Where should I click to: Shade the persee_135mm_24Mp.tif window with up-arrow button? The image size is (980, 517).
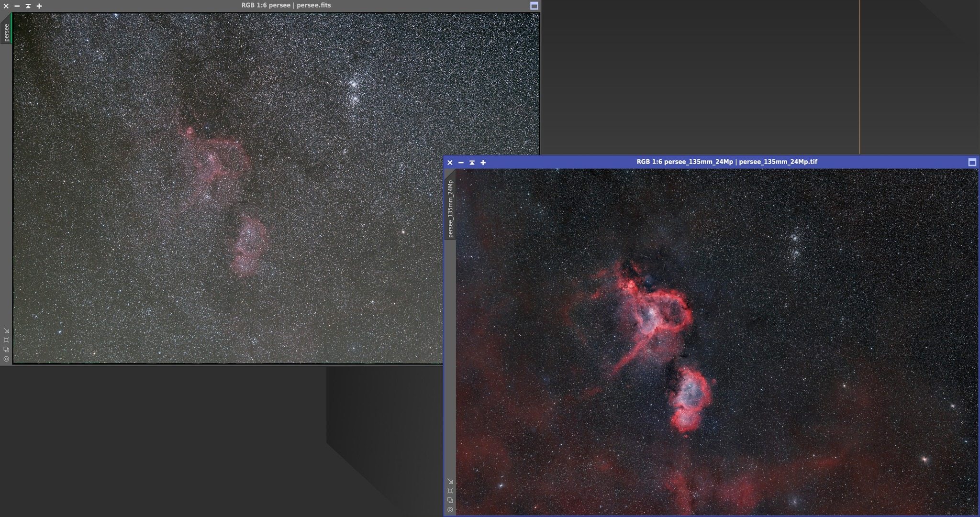pos(472,162)
